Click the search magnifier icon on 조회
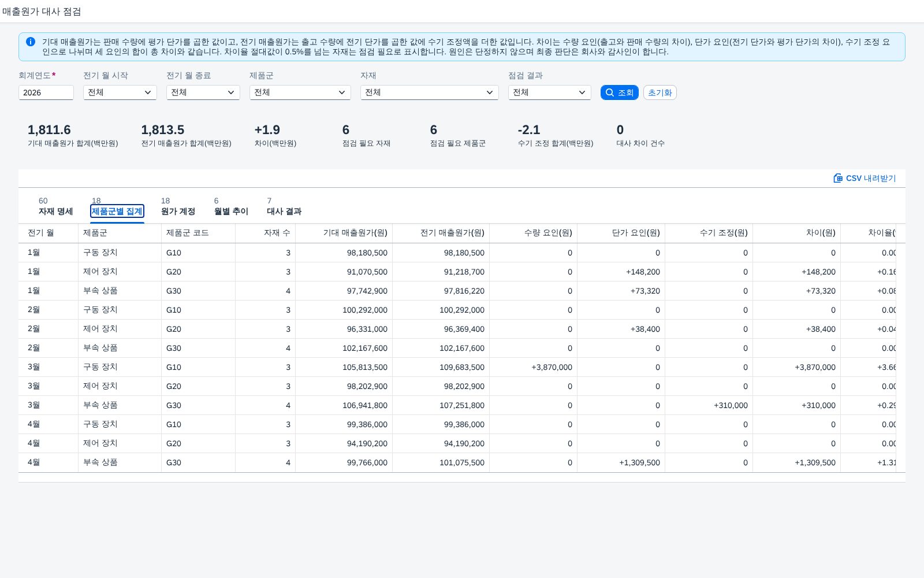Image resolution: width=924 pixels, height=578 pixels. point(609,92)
